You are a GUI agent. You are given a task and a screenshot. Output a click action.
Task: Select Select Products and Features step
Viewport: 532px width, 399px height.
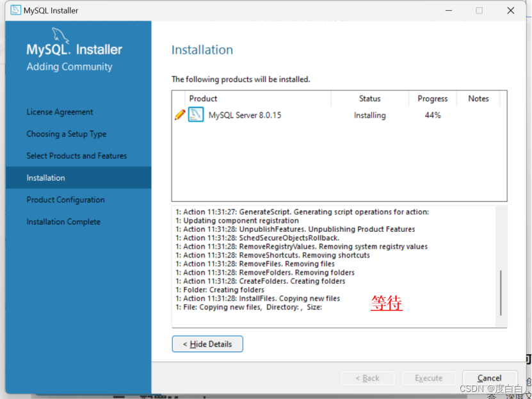tap(77, 156)
